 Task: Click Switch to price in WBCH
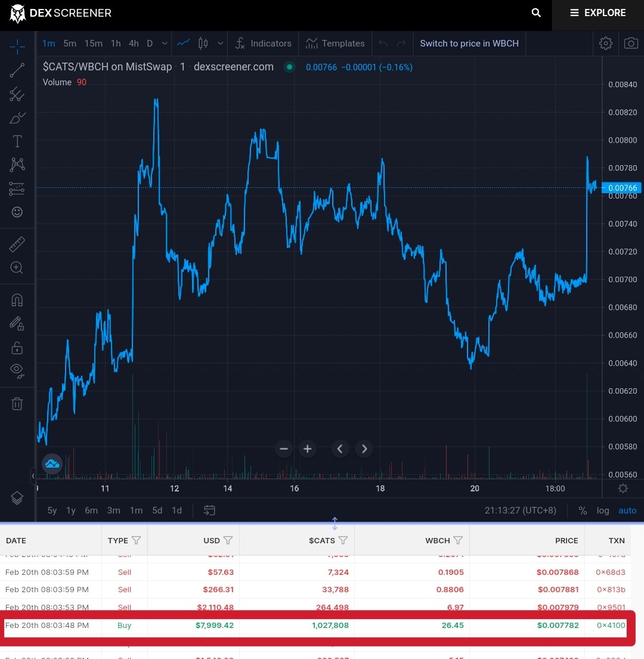[x=469, y=44]
